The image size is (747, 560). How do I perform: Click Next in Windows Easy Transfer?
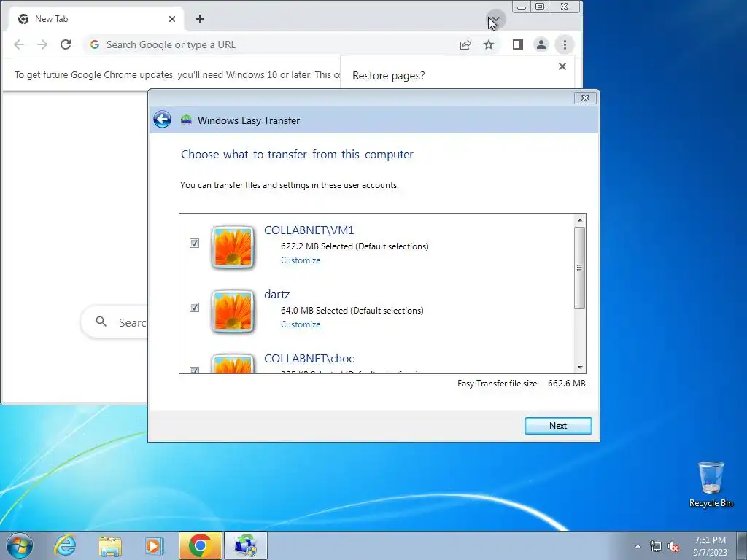[558, 426]
